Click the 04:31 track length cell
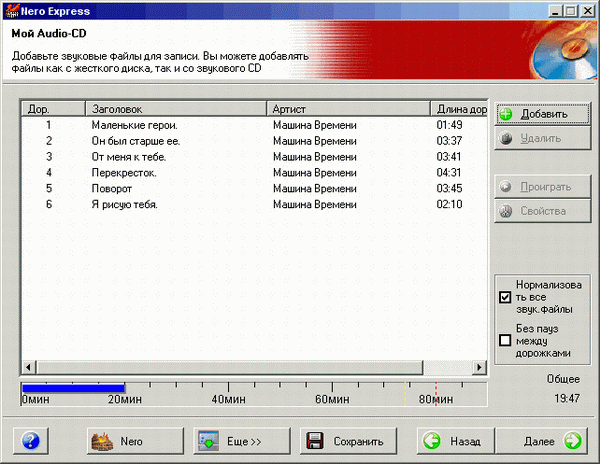This screenshot has width=600, height=464. [449, 173]
